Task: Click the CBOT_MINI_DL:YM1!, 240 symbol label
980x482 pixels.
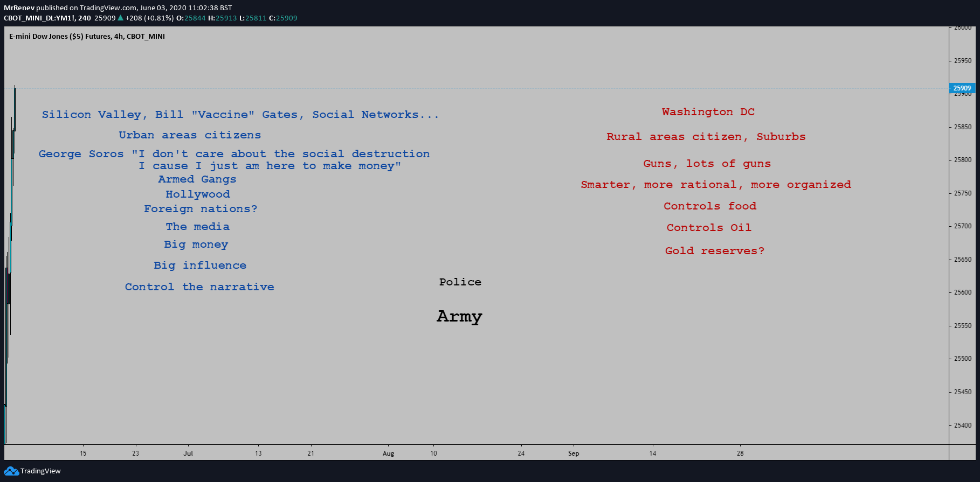Action: point(47,18)
